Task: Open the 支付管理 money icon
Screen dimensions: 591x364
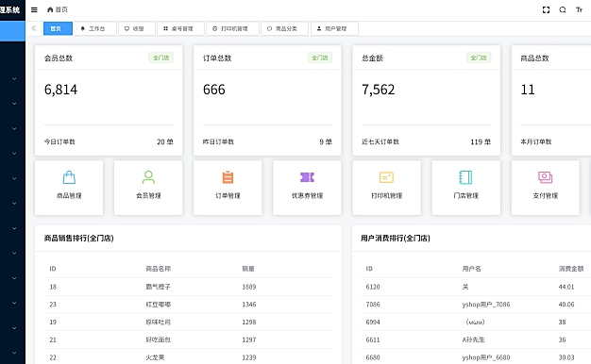Action: pos(546,177)
